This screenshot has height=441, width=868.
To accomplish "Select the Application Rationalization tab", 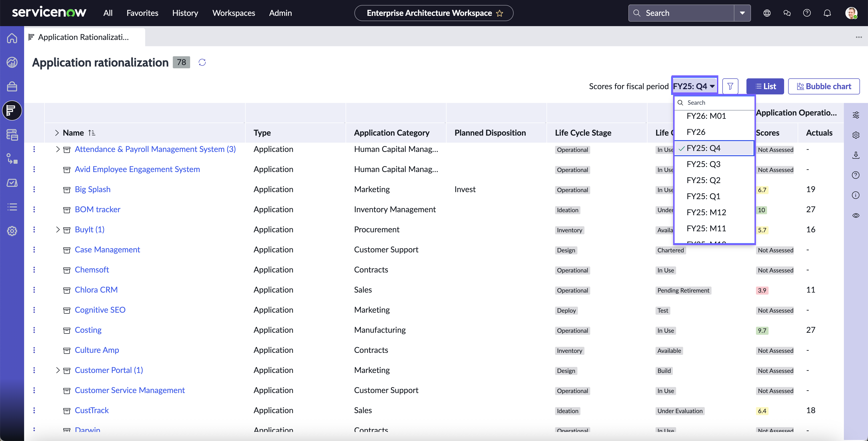I will coord(84,37).
